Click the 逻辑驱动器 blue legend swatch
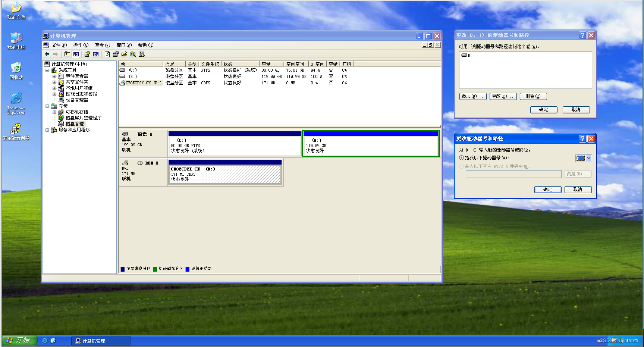644x347 pixels. click(188, 269)
